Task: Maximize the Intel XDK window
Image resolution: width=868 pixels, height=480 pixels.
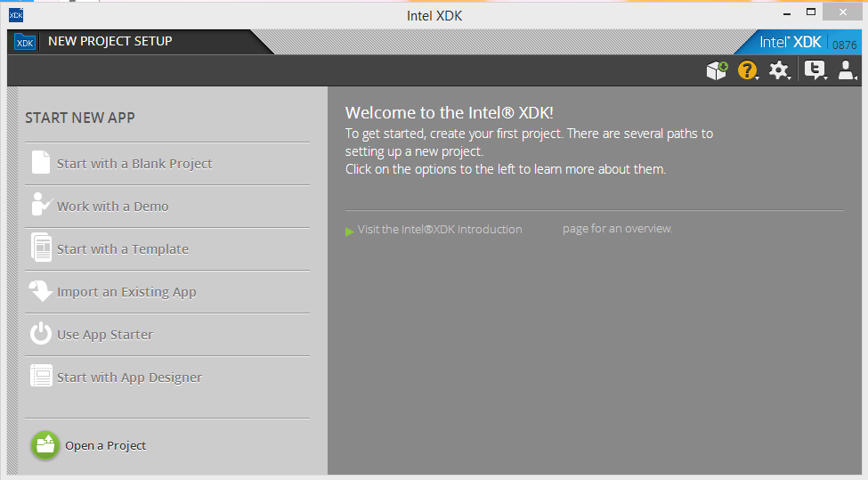Action: click(x=811, y=12)
